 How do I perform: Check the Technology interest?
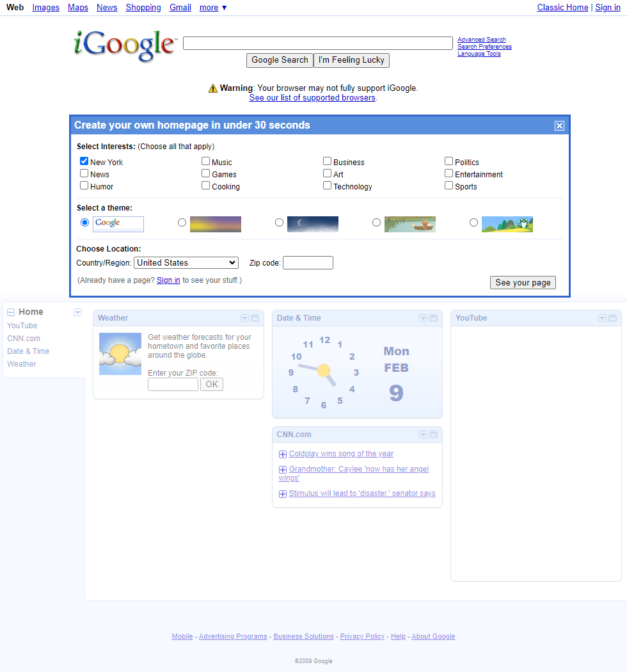pyautogui.click(x=327, y=185)
